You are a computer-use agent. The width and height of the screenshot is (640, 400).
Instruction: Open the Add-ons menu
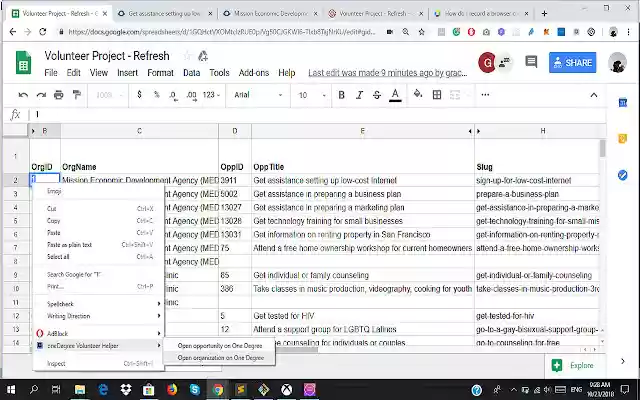253,73
